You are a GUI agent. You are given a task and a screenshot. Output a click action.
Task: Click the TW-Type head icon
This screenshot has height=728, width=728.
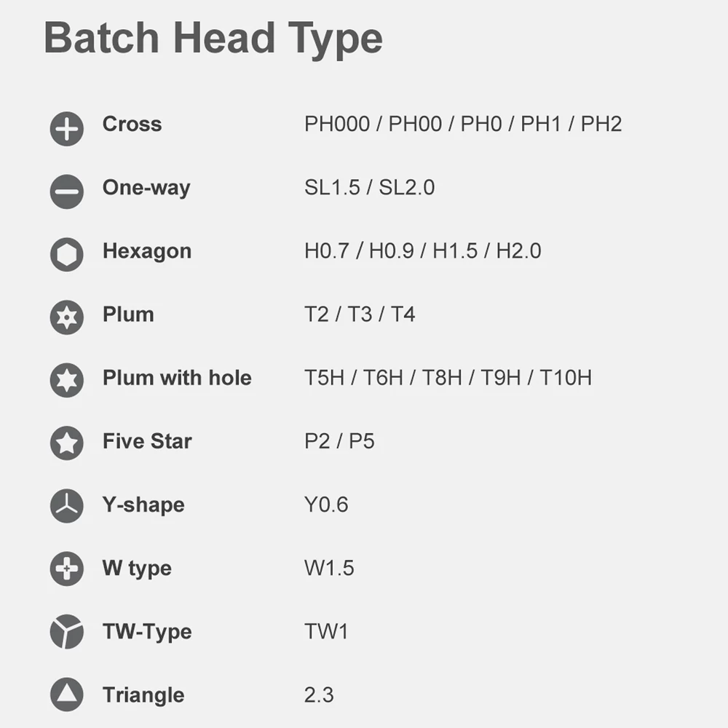point(67,631)
